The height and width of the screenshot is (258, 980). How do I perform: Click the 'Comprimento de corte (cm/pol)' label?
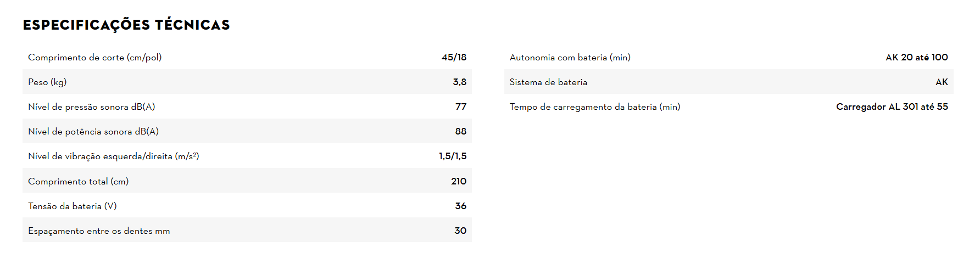coord(94,57)
